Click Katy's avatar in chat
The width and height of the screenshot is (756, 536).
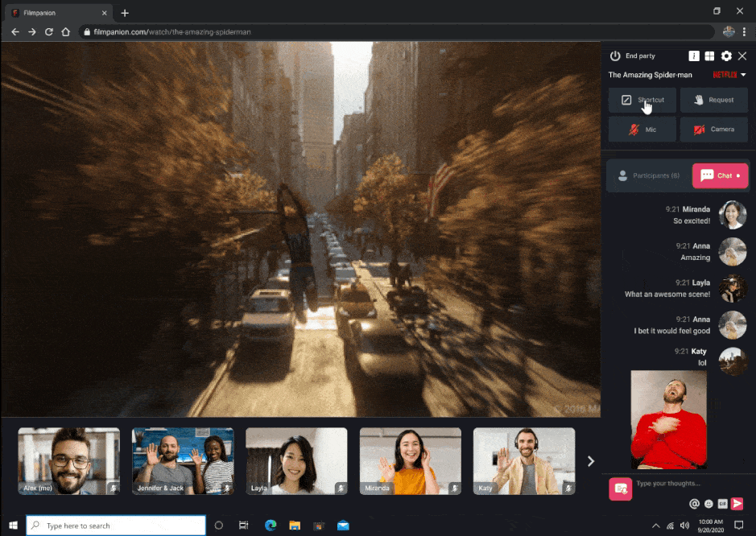[x=733, y=361]
